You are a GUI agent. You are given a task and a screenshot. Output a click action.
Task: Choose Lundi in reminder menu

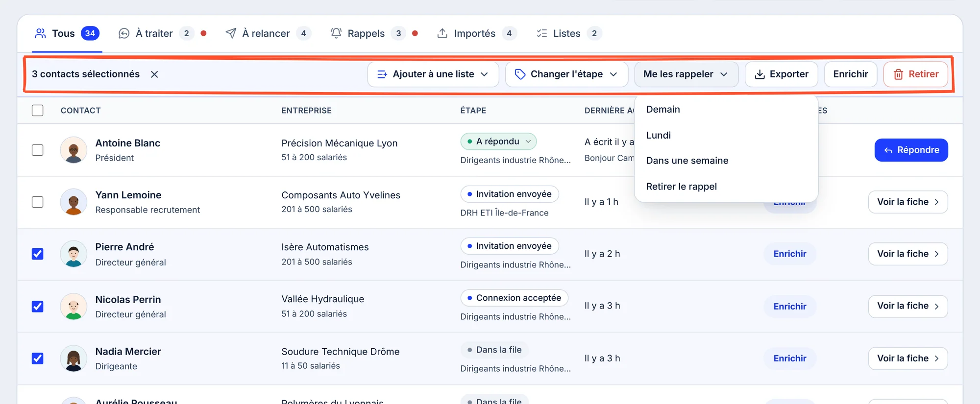coord(726,135)
